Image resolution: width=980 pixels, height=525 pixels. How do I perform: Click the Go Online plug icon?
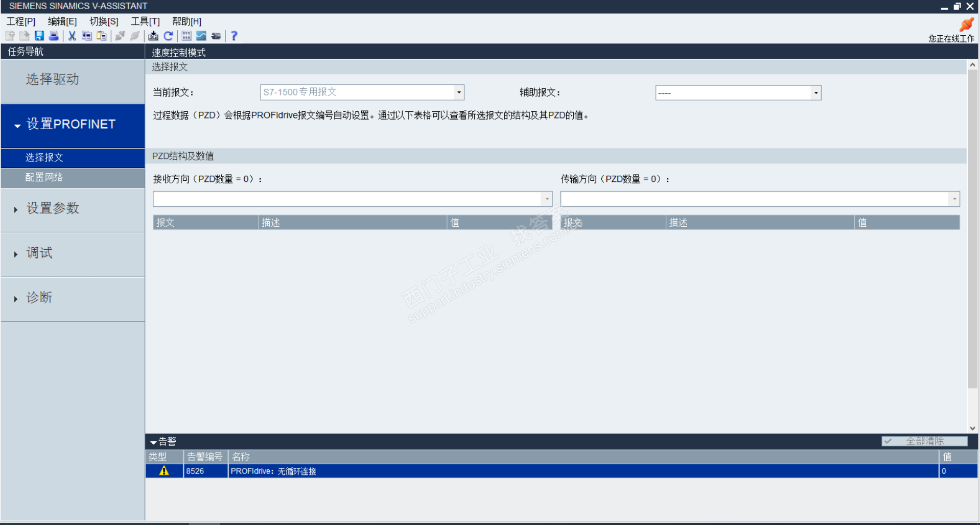(120, 36)
